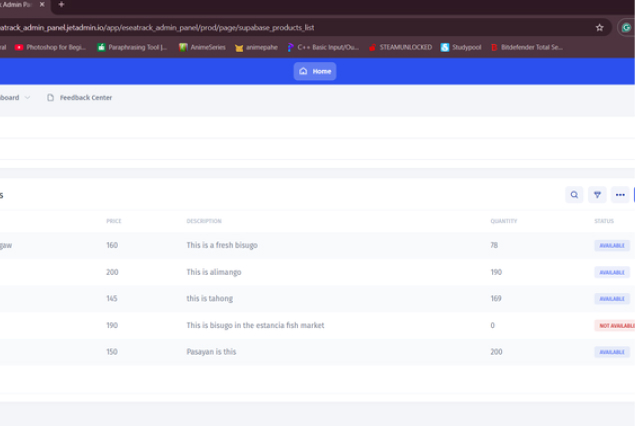
Task: Click the Not Available status badge
Action: pyautogui.click(x=615, y=325)
